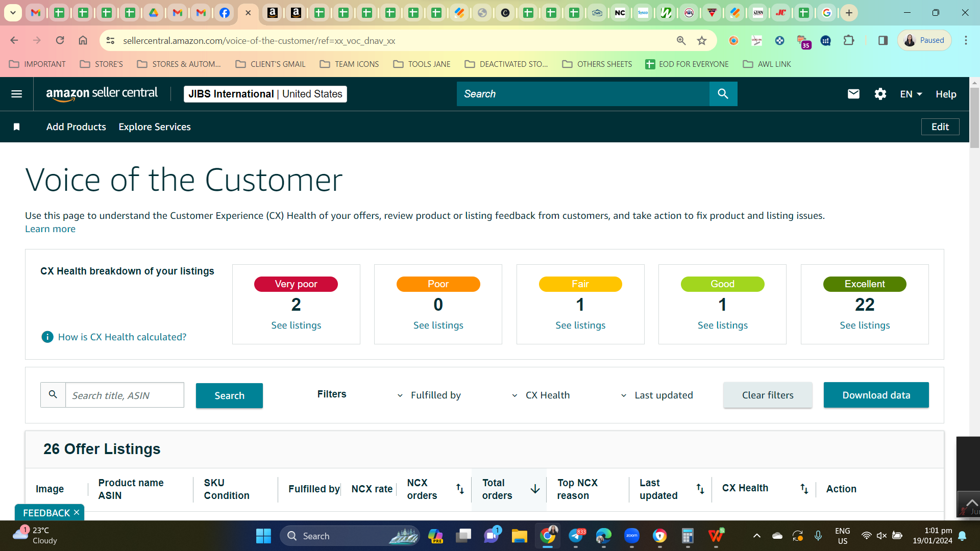This screenshot has height=551, width=980.
Task: Focus the header Search input field
Action: [x=583, y=94]
